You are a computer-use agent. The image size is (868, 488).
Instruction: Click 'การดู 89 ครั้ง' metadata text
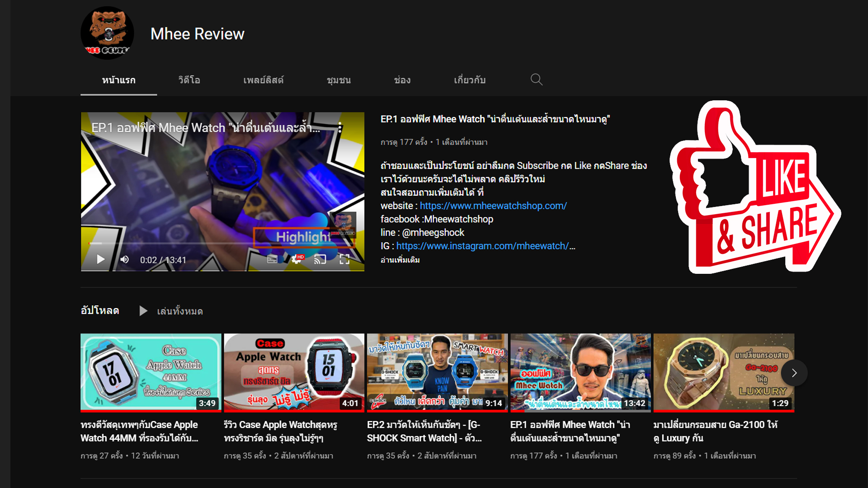tap(675, 455)
